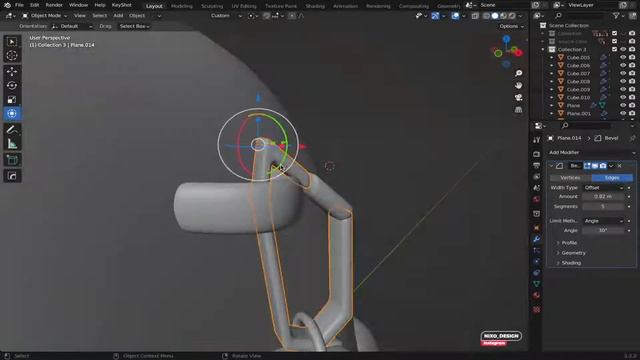This screenshot has height=360, width=640.
Task: Toggle camera view icon in viewport
Action: click(518, 98)
